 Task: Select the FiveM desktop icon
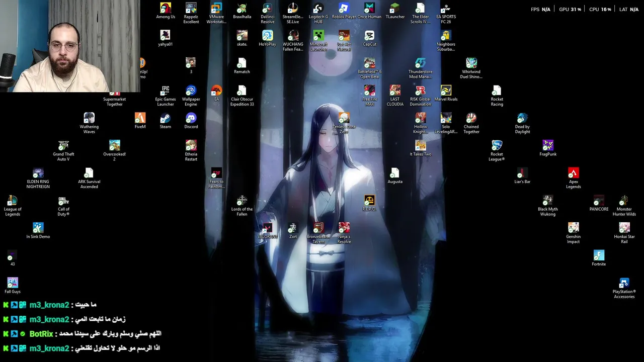coord(140,121)
